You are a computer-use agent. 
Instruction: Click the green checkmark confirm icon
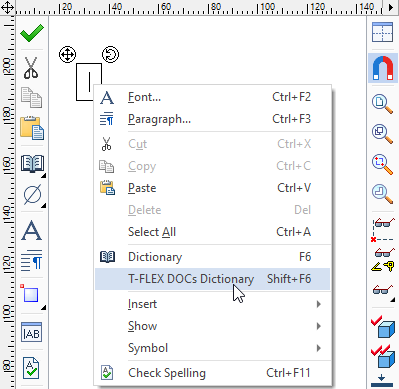(32, 33)
